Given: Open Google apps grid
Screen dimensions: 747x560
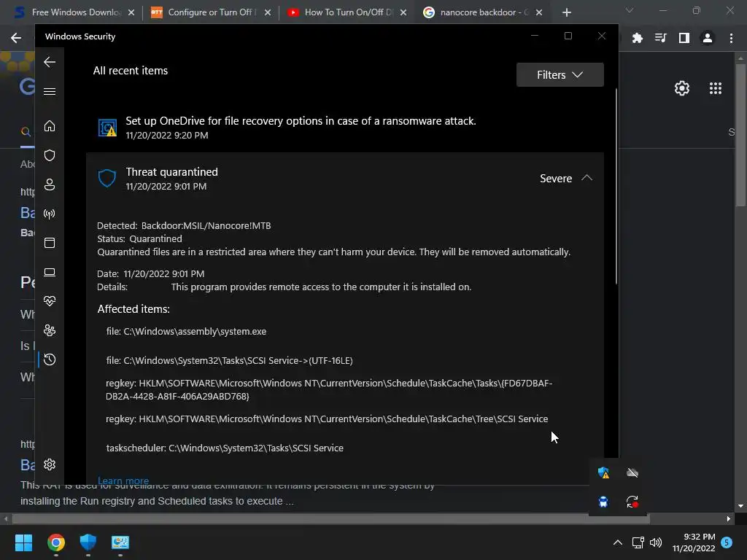Looking at the screenshot, I should 716,88.
